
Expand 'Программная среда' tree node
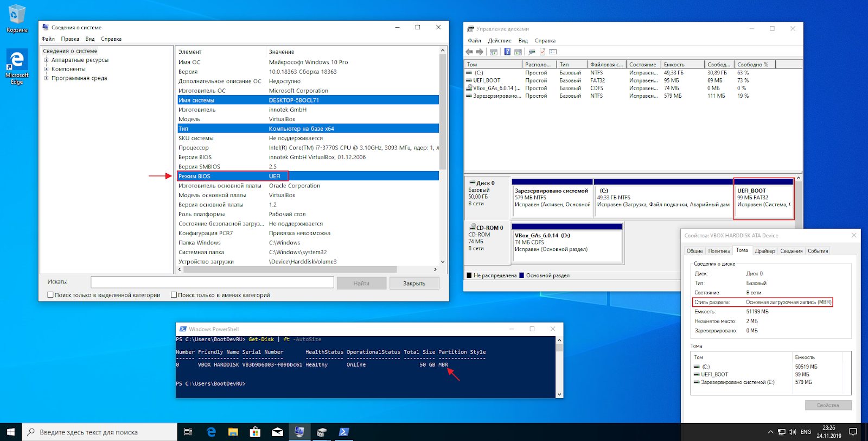coord(47,78)
